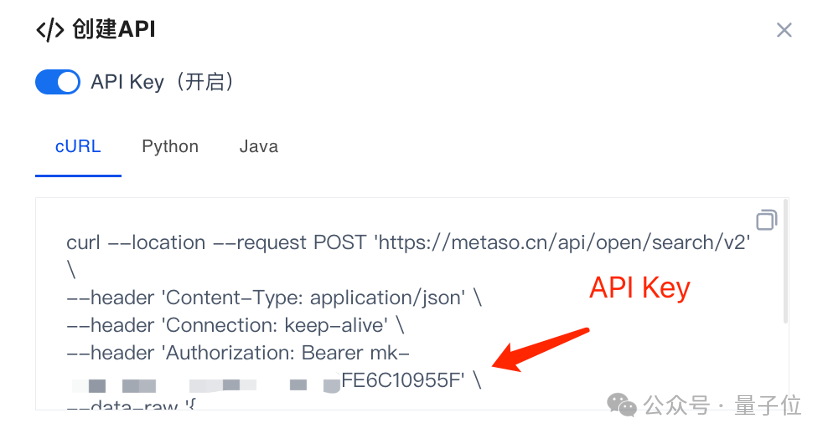Click the 公众号 · 量子位 watermark text
Screen dimensions: 828x438
[722, 405]
